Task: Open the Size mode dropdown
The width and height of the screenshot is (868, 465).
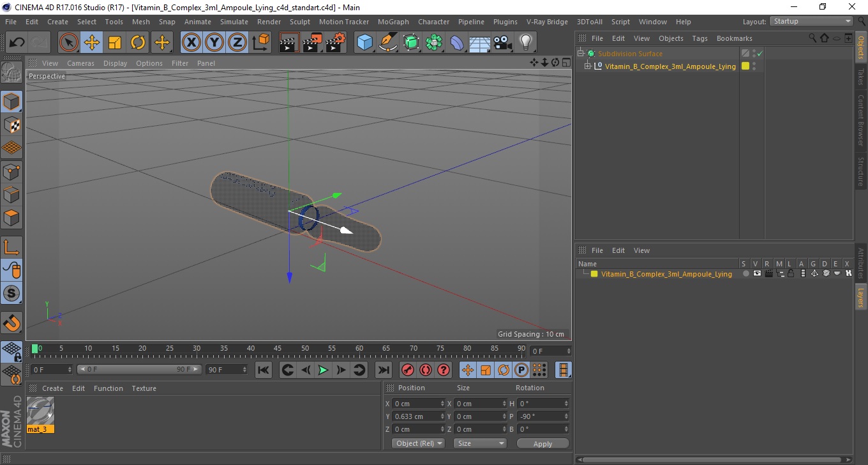Action: point(480,443)
